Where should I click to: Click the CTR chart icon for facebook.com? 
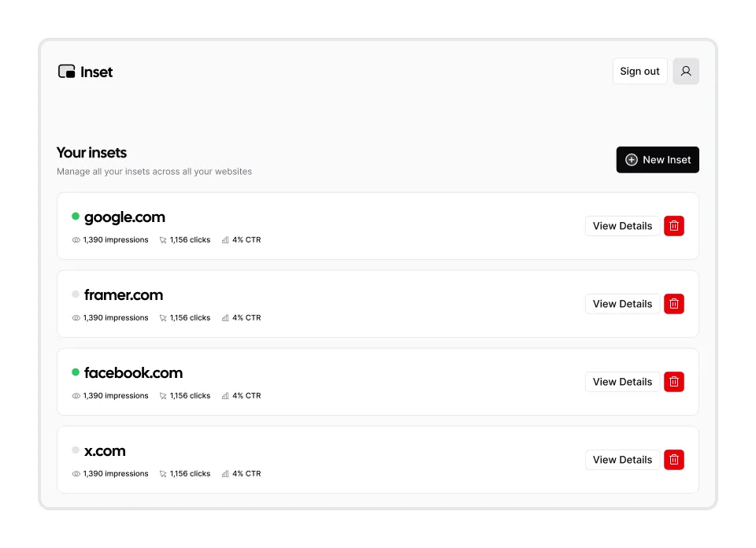pos(228,395)
